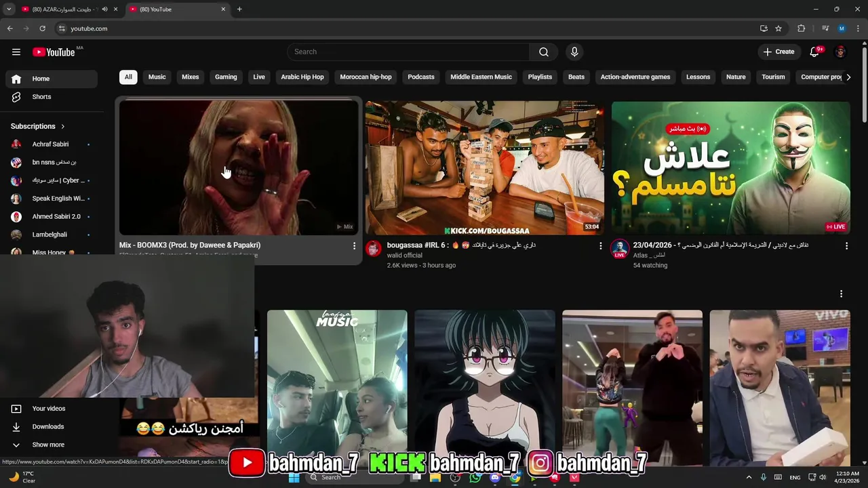Select the Middle Eastern Music chip
This screenshot has height=488, width=868.
pyautogui.click(x=481, y=77)
